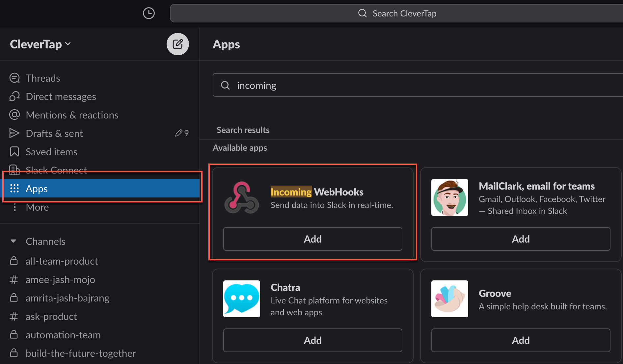Click the More vertical dots icon
The height and width of the screenshot is (364, 623).
(14, 207)
